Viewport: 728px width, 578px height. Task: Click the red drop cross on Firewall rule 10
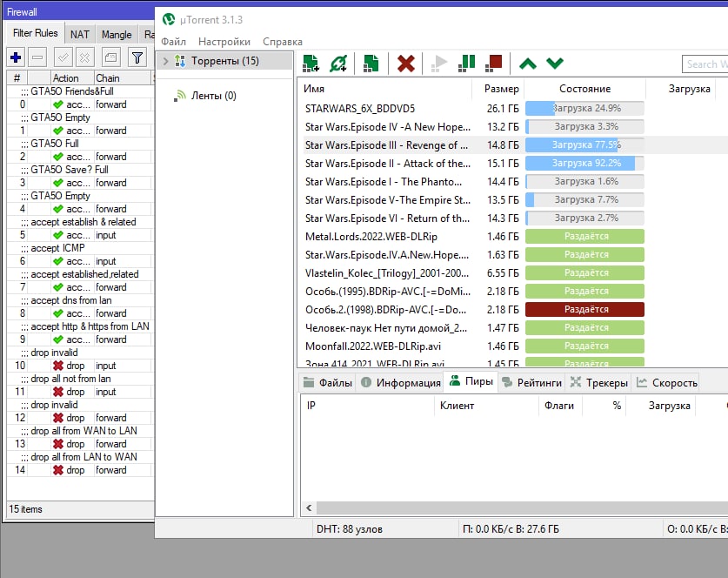click(58, 366)
